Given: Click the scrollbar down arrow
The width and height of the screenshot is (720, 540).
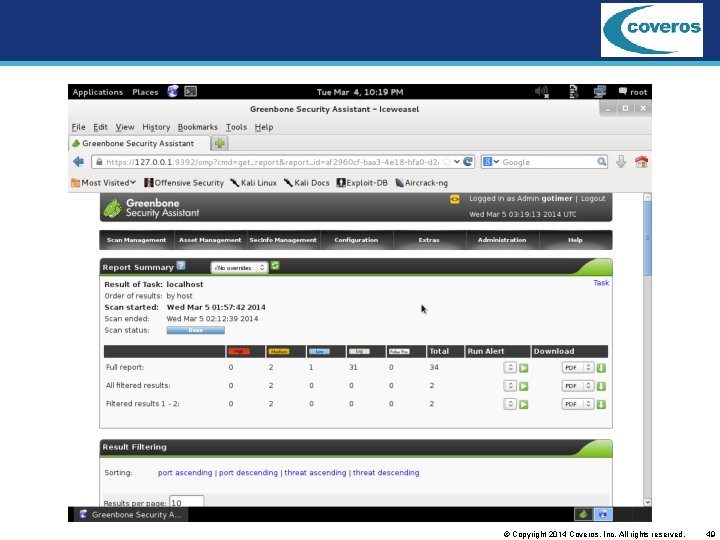Looking at the screenshot, I should [647, 502].
